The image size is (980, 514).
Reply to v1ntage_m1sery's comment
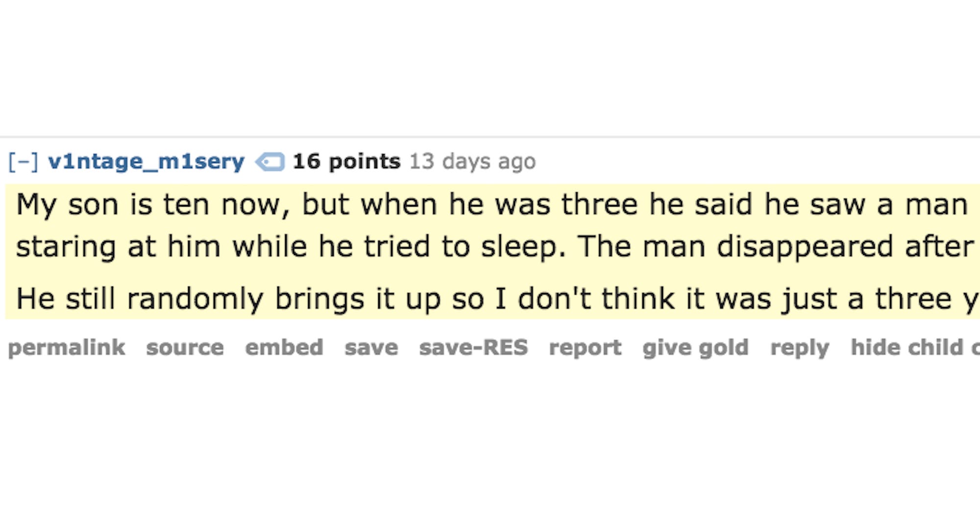click(800, 348)
